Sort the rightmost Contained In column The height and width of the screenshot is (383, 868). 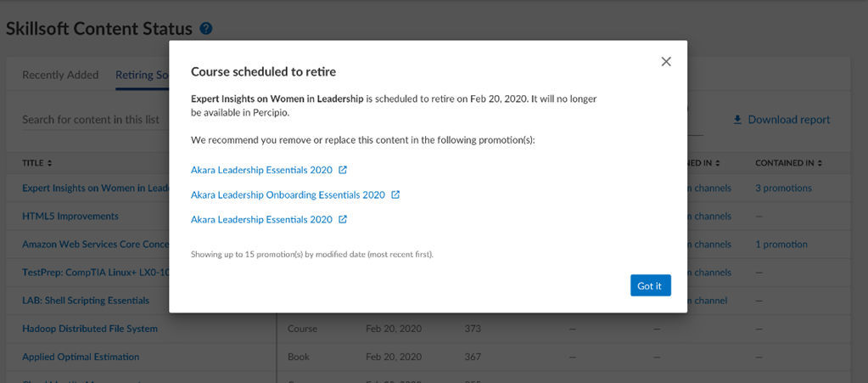pos(821,163)
